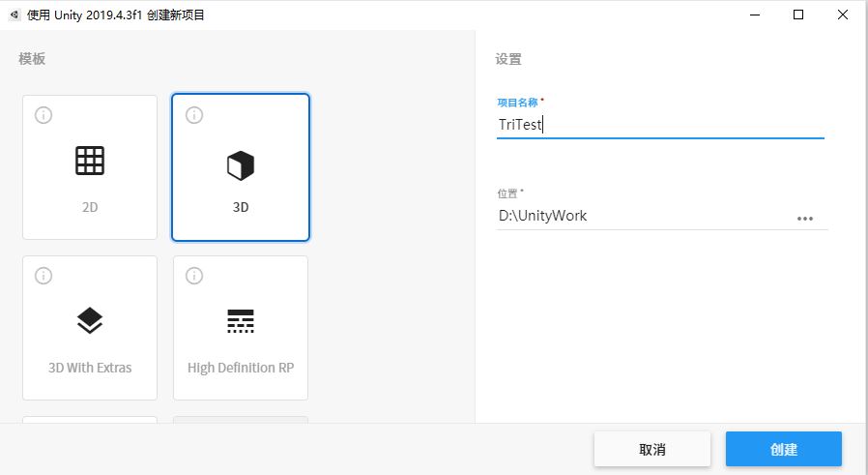Click the 项目名称 label
Viewport: 868px width, 475px height.
click(517, 103)
